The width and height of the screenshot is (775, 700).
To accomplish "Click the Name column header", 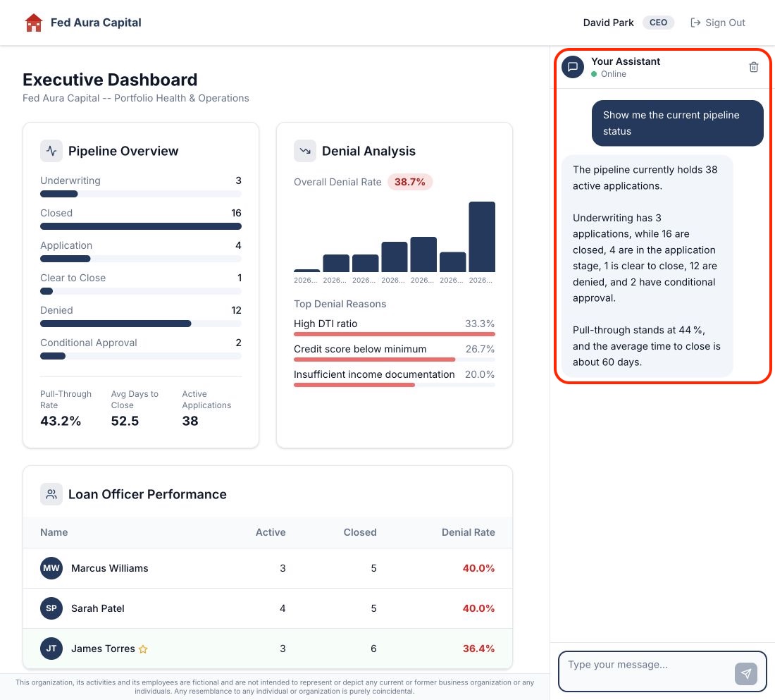I will 54,532.
